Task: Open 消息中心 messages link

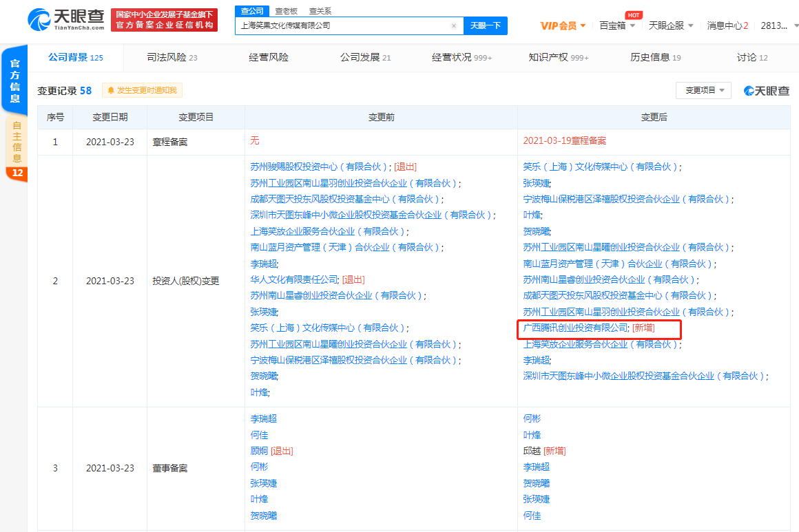Action: click(727, 25)
